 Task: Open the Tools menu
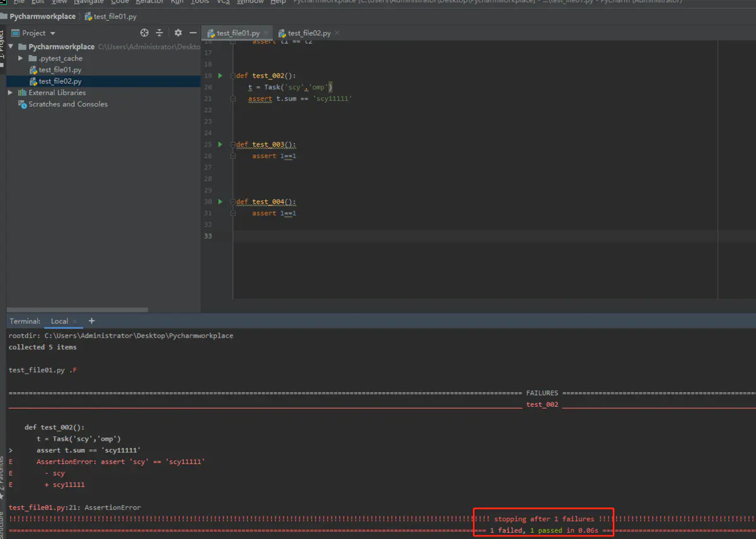tap(200, 2)
